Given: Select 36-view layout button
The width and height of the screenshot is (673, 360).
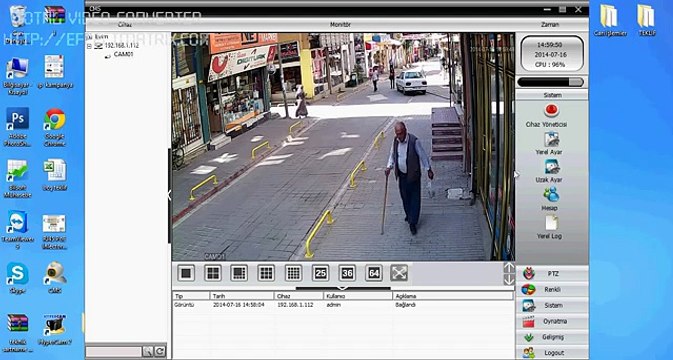Looking at the screenshot, I should tap(347, 273).
